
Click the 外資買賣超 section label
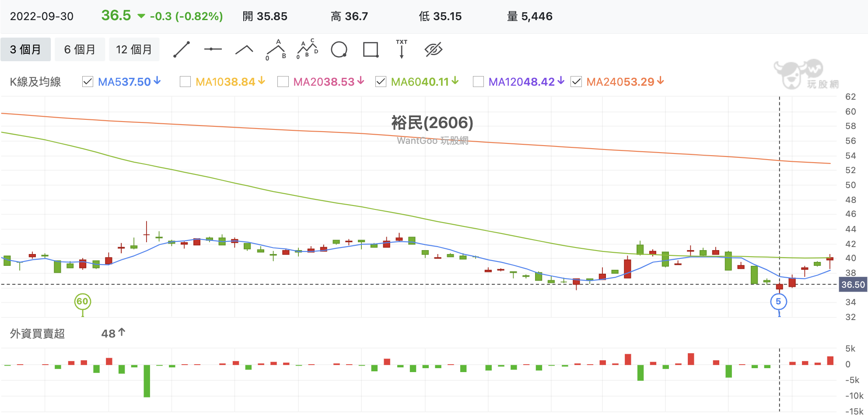tap(37, 334)
